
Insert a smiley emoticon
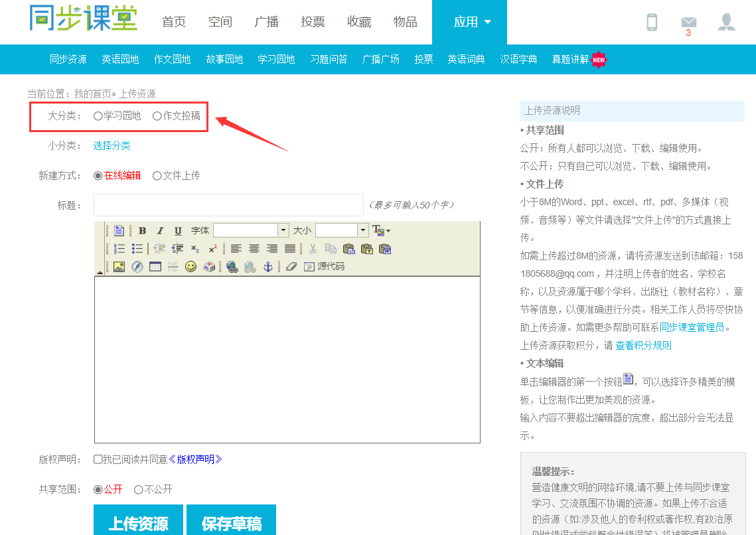[x=191, y=267]
